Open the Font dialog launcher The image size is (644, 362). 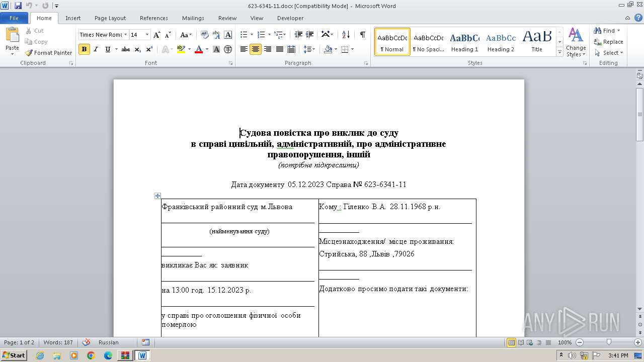click(x=231, y=63)
